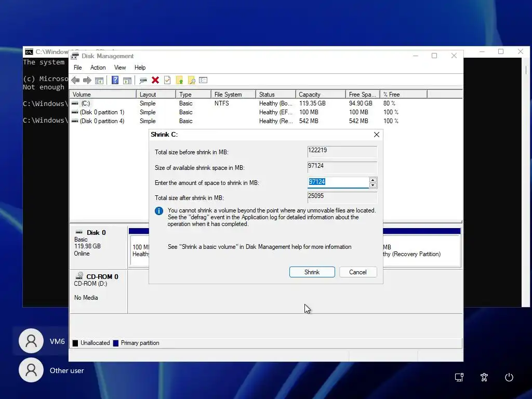Click the available shrink space field
532x399 pixels.
(342, 167)
